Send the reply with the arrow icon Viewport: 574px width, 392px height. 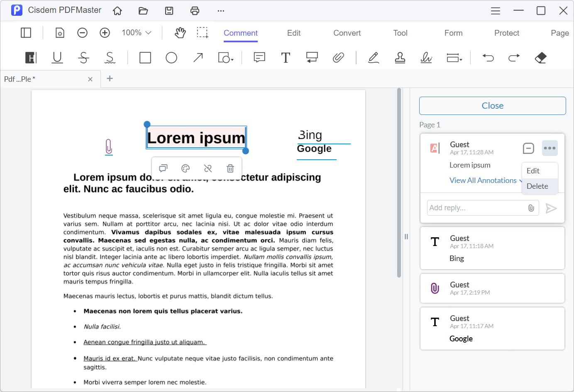coord(551,208)
